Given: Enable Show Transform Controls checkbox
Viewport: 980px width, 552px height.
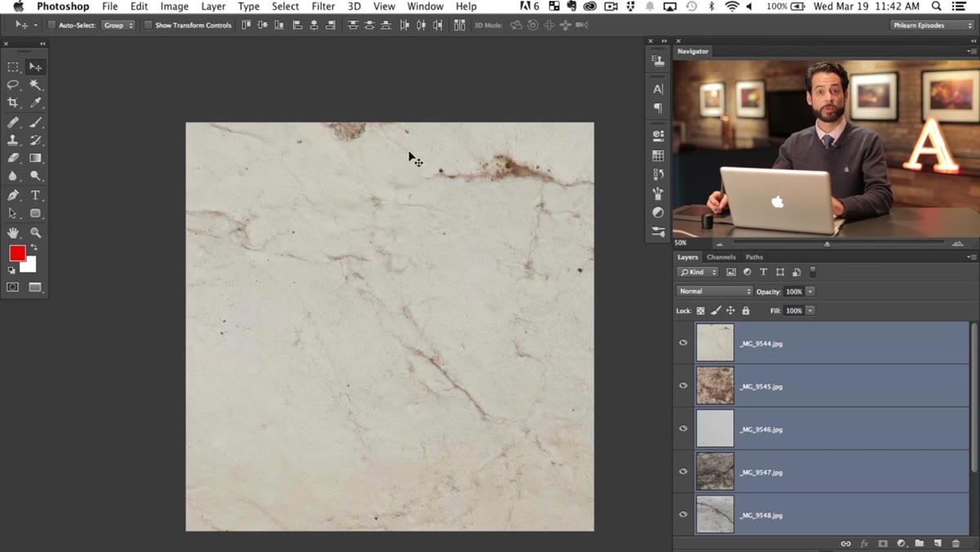Looking at the screenshot, I should pyautogui.click(x=148, y=25).
